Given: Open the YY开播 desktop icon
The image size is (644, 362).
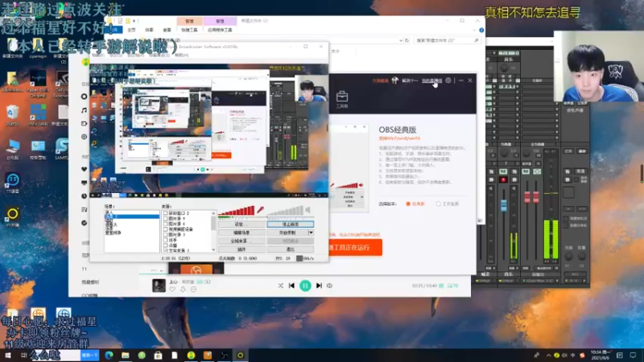Looking at the screenshot, I should point(12,216).
